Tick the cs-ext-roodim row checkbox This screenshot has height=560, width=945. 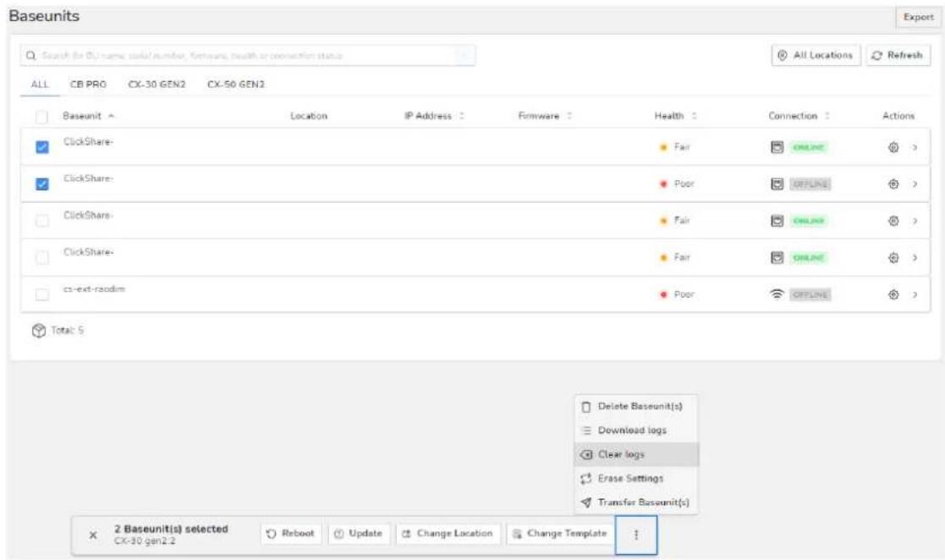pyautogui.click(x=42, y=294)
